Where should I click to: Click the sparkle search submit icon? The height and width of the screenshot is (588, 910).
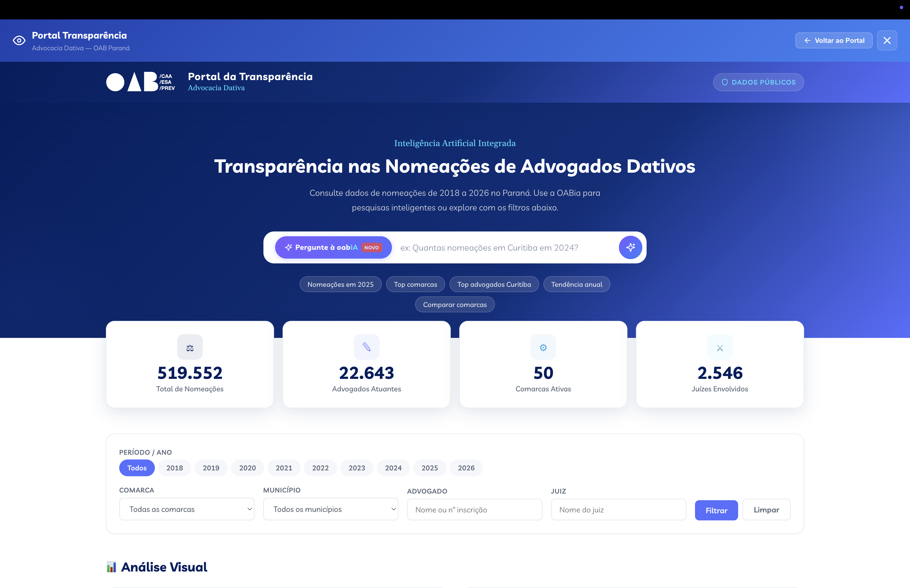click(x=630, y=247)
